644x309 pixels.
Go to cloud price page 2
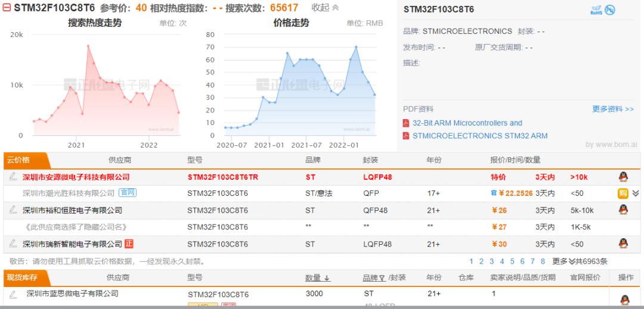[x=481, y=261]
